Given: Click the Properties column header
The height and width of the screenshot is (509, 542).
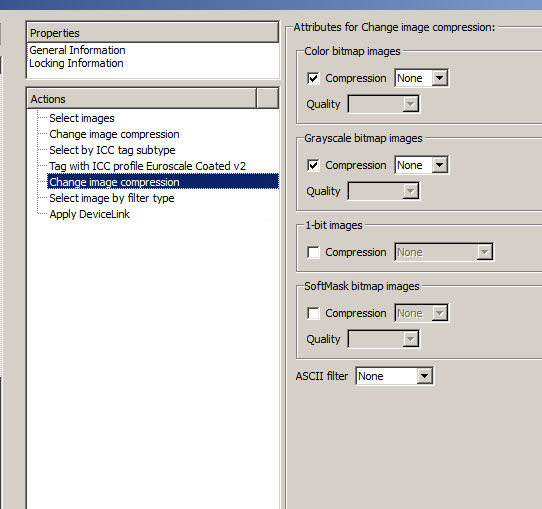Looking at the screenshot, I should coord(152,33).
